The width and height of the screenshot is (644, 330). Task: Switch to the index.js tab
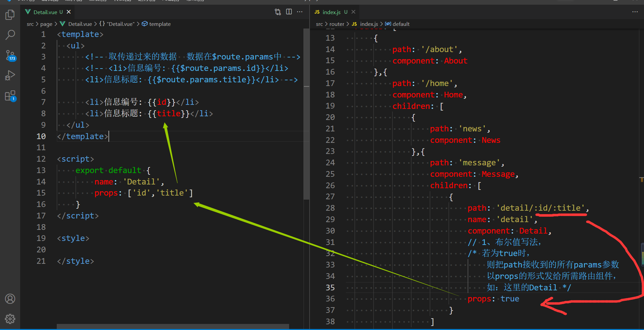coord(334,12)
